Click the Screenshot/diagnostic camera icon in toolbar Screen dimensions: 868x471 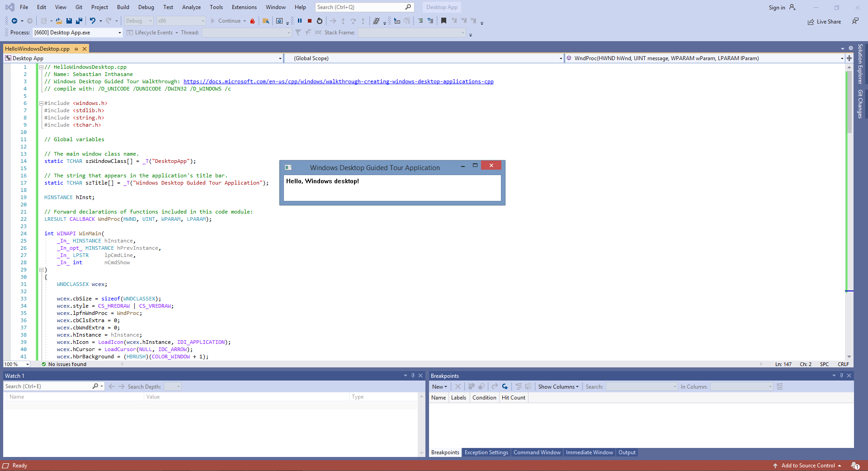coord(279,21)
